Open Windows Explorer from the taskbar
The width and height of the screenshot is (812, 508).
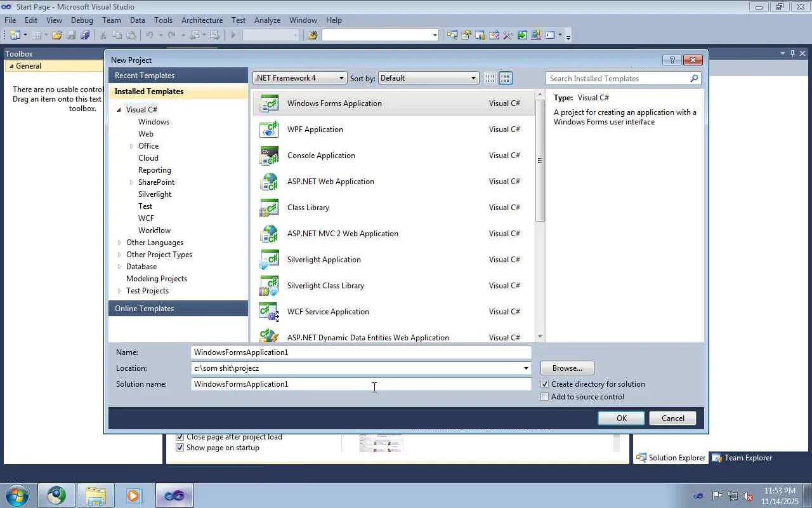(96, 495)
